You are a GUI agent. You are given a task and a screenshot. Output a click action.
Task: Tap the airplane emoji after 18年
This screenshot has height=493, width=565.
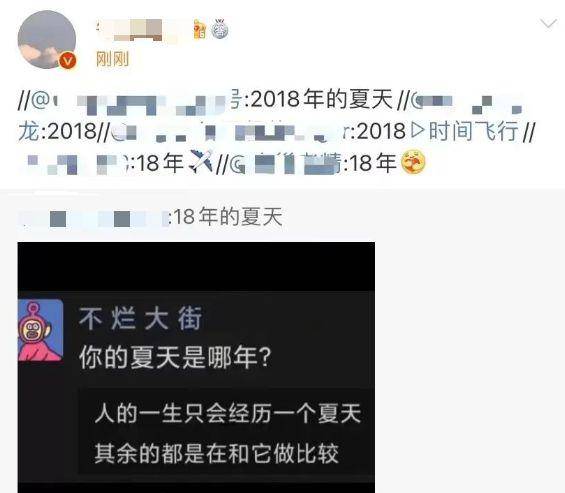[201, 161]
